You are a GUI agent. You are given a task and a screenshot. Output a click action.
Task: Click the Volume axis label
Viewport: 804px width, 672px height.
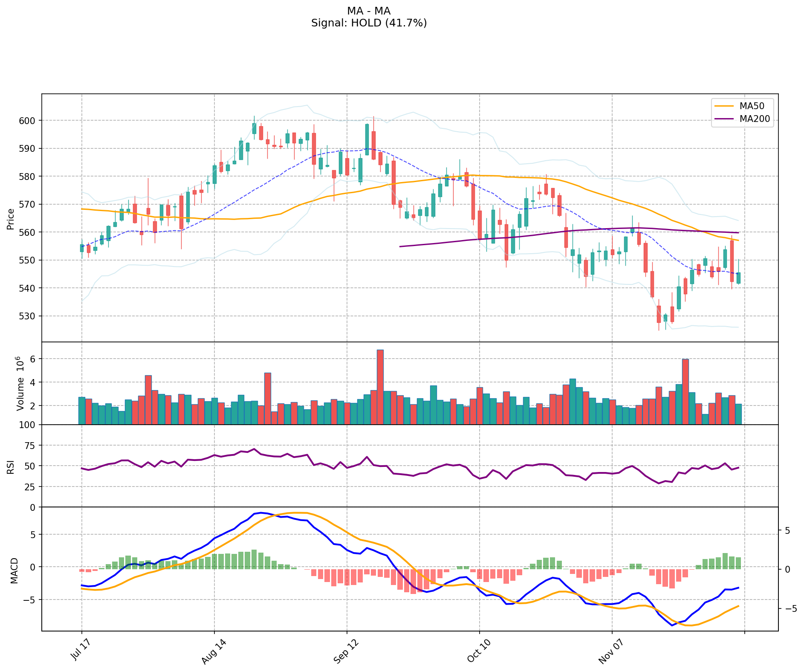pos(20,383)
